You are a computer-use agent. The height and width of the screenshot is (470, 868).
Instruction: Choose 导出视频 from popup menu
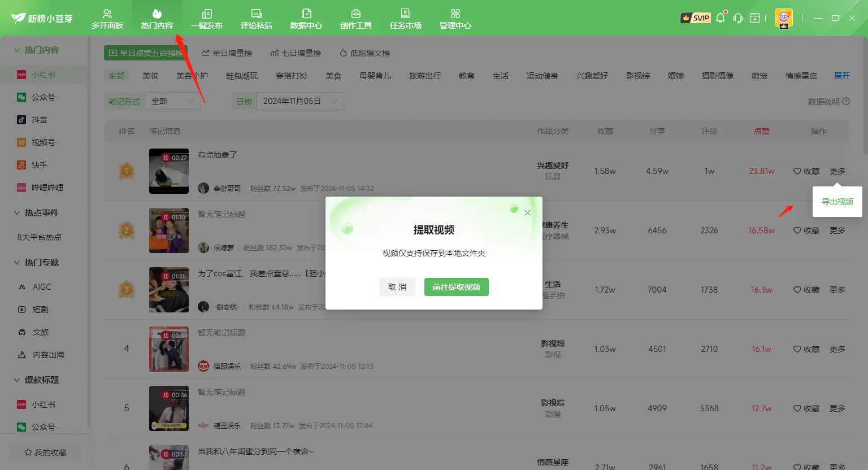click(837, 202)
